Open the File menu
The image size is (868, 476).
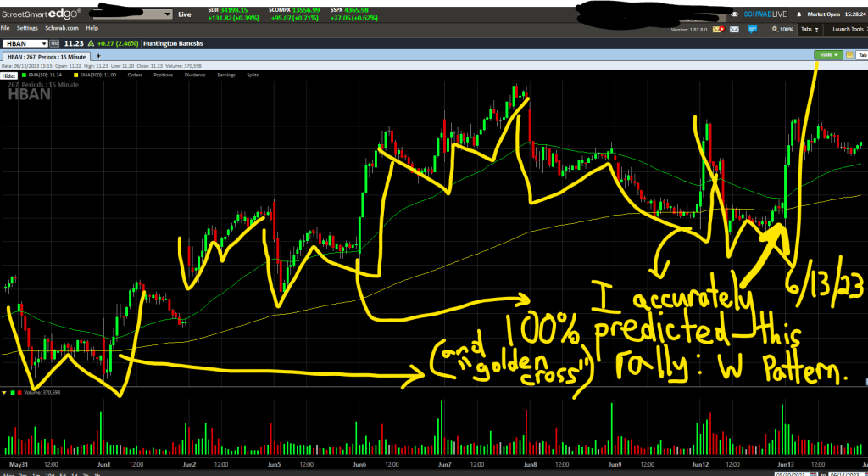[x=5, y=28]
